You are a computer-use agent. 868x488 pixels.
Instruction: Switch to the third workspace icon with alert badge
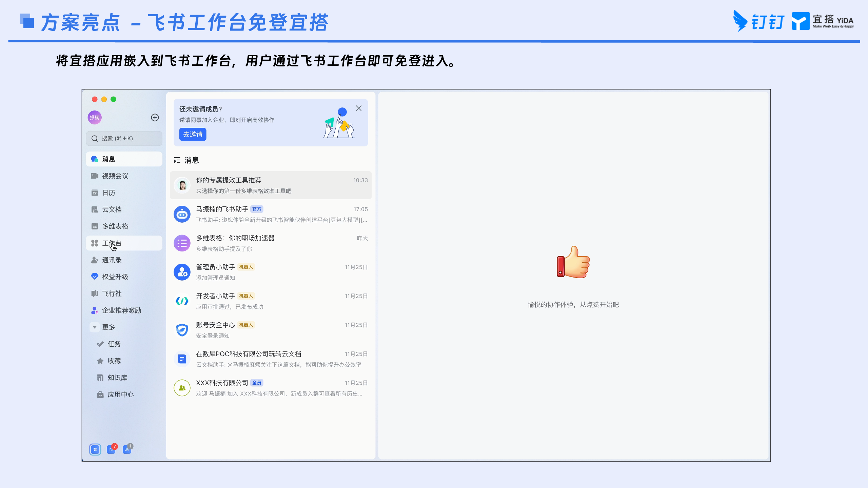(127, 449)
